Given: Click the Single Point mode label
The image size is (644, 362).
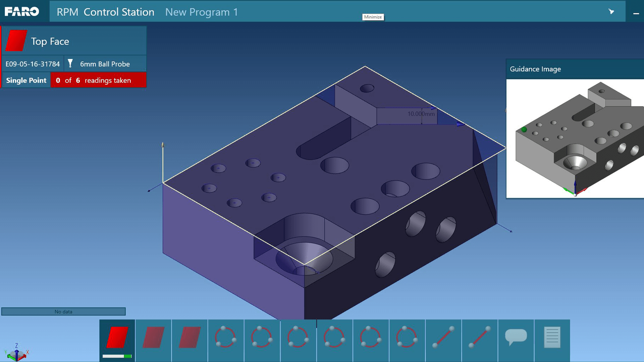Looking at the screenshot, I should click(x=26, y=80).
